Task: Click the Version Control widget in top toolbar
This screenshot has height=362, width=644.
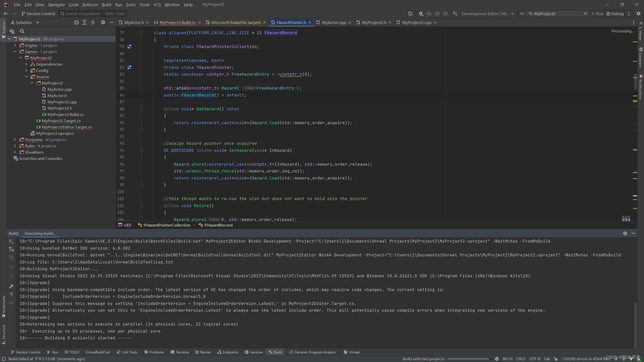Action: tap(38, 14)
